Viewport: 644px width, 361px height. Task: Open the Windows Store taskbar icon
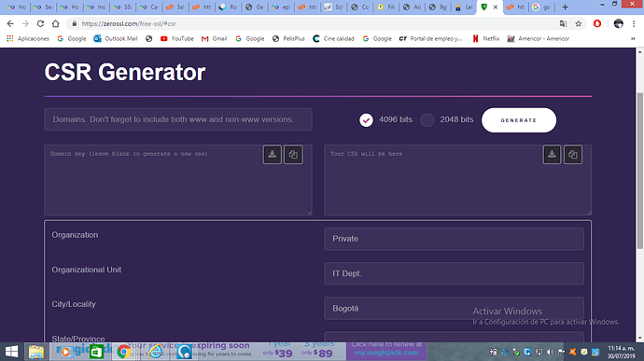pyautogui.click(x=96, y=352)
